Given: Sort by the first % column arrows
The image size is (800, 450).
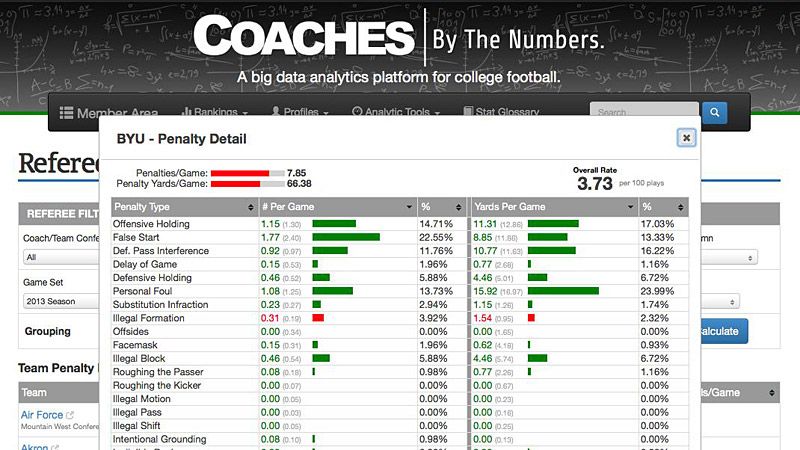Looking at the screenshot, I should click(x=458, y=207).
